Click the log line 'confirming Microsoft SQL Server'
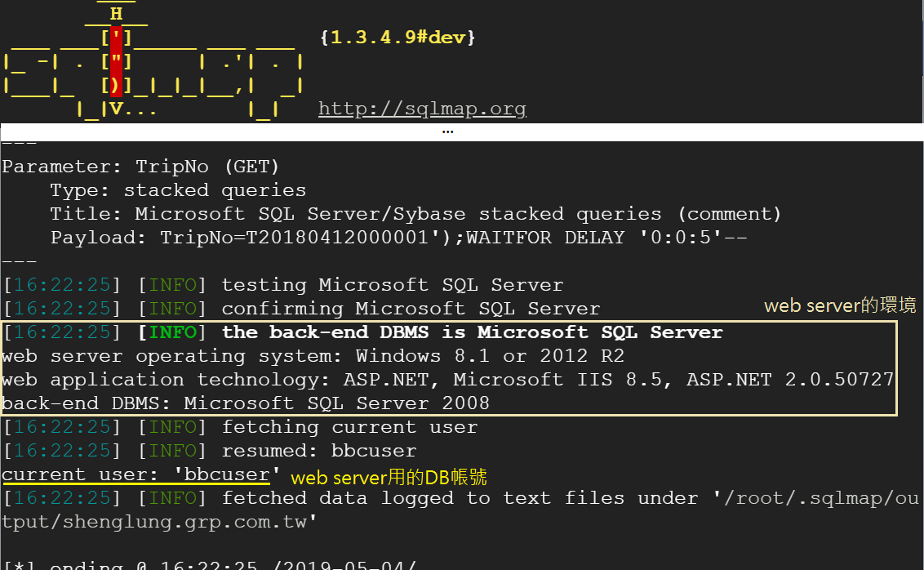The image size is (924, 570). (x=302, y=309)
